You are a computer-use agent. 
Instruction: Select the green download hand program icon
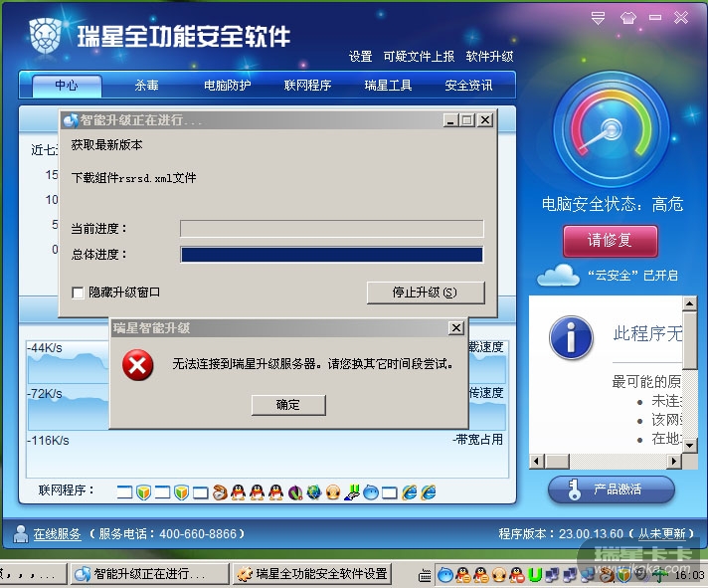coord(352,492)
